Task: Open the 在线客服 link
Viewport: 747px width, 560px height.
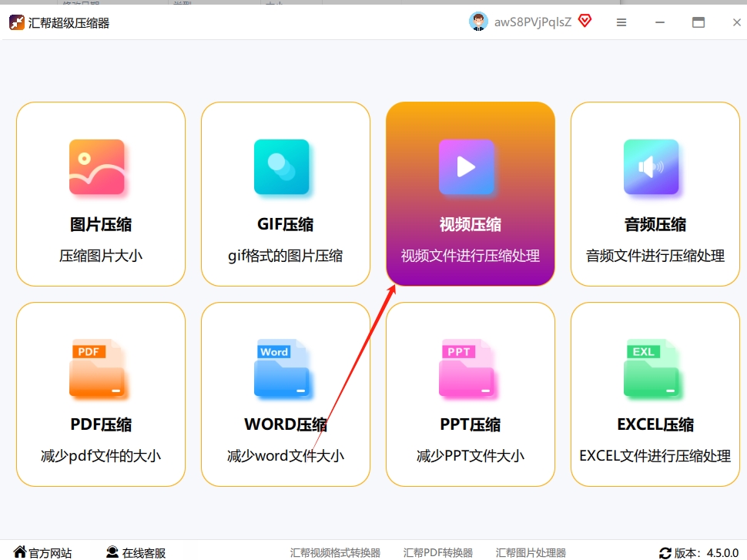Action: [x=144, y=553]
